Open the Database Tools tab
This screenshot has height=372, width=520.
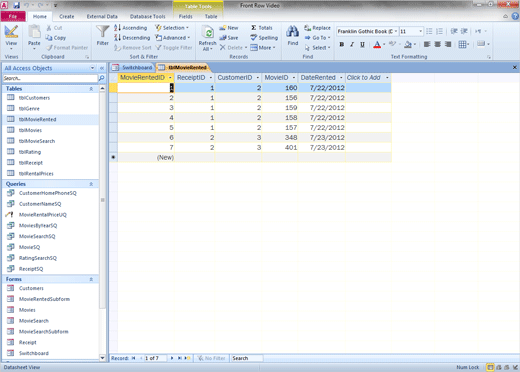148,16
